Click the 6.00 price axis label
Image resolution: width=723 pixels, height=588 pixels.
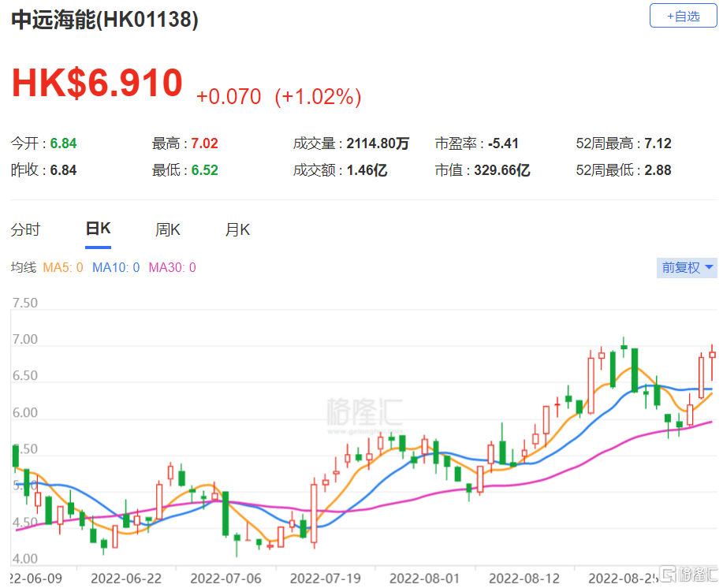pyautogui.click(x=25, y=412)
